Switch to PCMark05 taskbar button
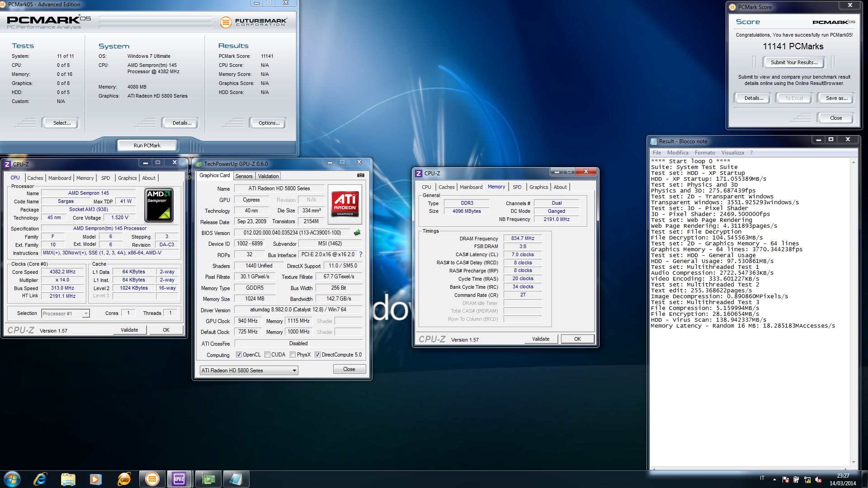 click(x=152, y=479)
